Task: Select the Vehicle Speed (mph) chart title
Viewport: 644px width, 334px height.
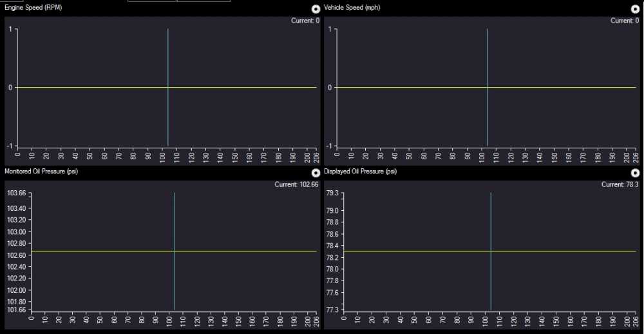Action: [352, 7]
